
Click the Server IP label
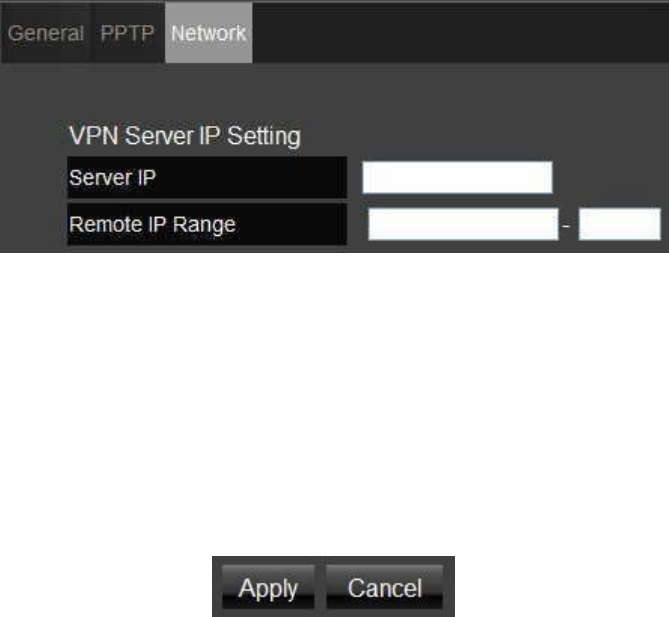tap(112, 178)
